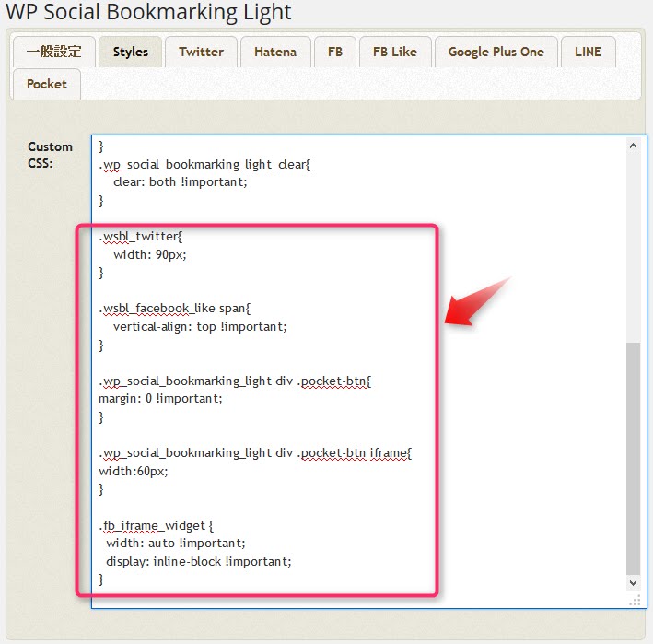
Task: Click the 'width: auto !important;' line
Action: 176,544
